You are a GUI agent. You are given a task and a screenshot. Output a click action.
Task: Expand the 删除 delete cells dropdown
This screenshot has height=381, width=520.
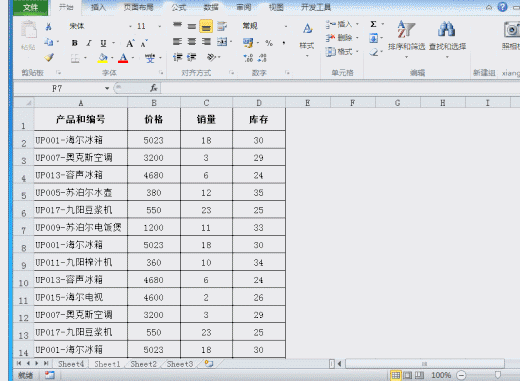click(357, 38)
